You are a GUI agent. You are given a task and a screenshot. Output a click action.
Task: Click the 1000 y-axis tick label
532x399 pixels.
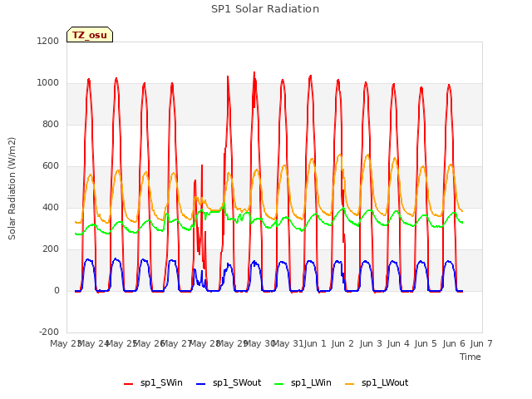pos(48,83)
